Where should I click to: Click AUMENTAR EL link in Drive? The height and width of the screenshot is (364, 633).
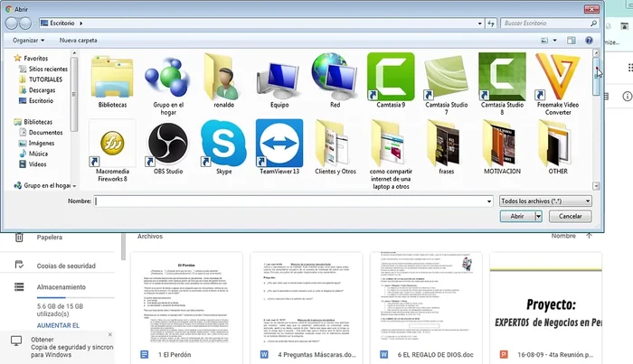[x=58, y=325]
